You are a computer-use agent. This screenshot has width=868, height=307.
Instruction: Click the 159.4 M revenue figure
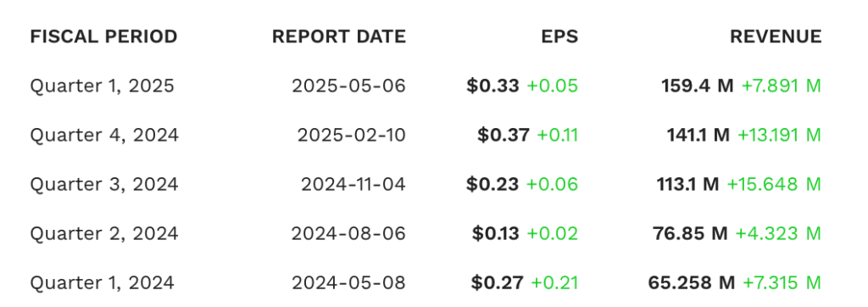(x=697, y=86)
